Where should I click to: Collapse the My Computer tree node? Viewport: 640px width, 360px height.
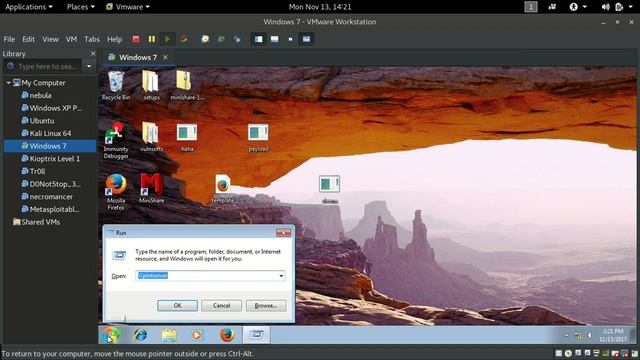coord(9,83)
